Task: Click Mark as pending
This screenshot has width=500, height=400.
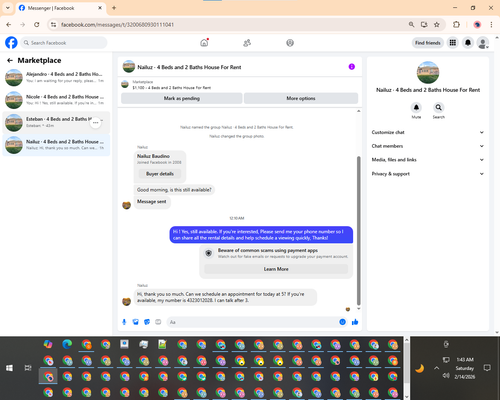Action: click(x=182, y=98)
